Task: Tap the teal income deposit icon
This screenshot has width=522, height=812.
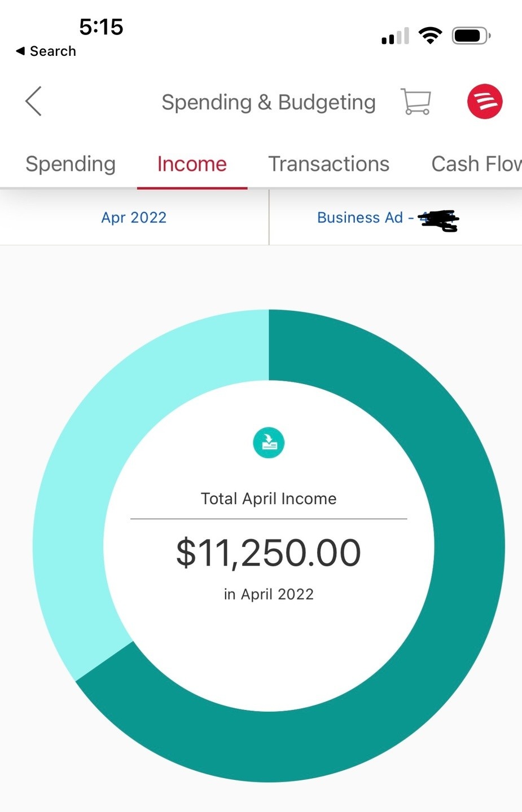Action: click(269, 443)
